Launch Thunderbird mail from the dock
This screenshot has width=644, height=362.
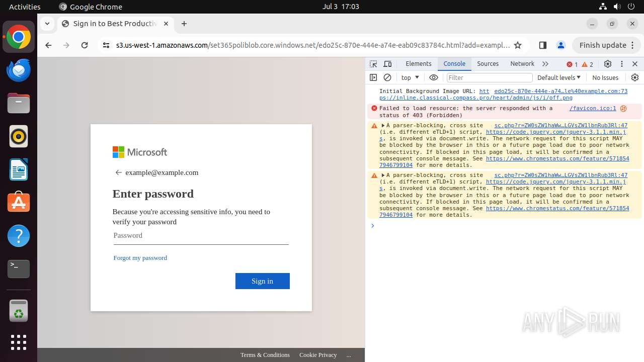19,70
